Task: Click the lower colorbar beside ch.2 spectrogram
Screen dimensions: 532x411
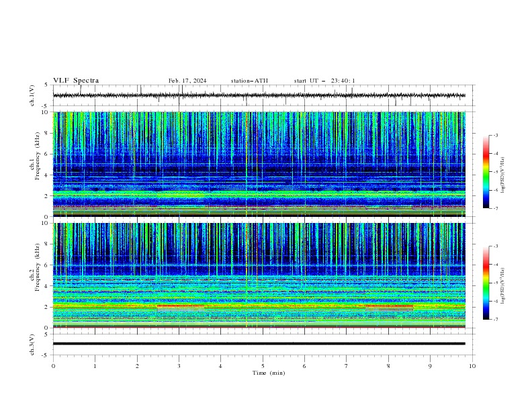Action: click(486, 283)
